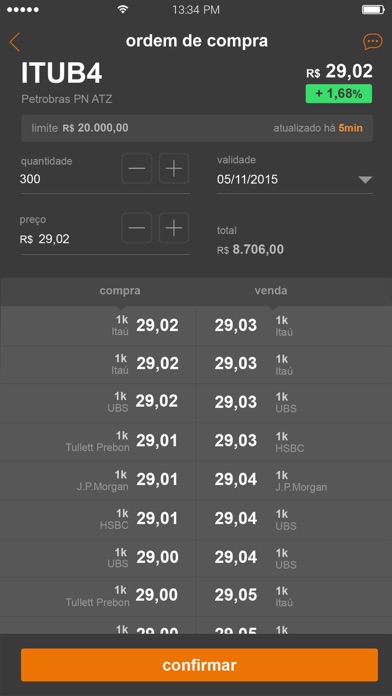Decrease preço with the minus button
Viewport: 392px width, 696px height.
click(x=137, y=228)
